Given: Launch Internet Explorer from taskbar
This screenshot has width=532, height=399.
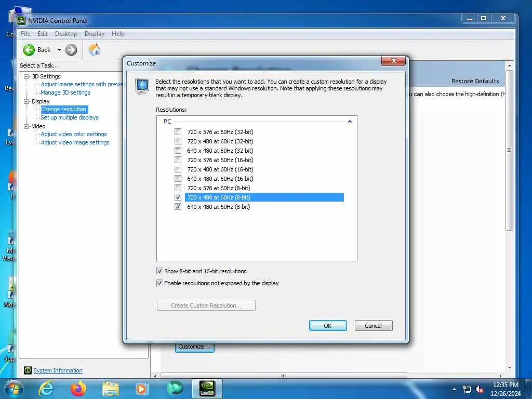Looking at the screenshot, I should tap(46, 389).
